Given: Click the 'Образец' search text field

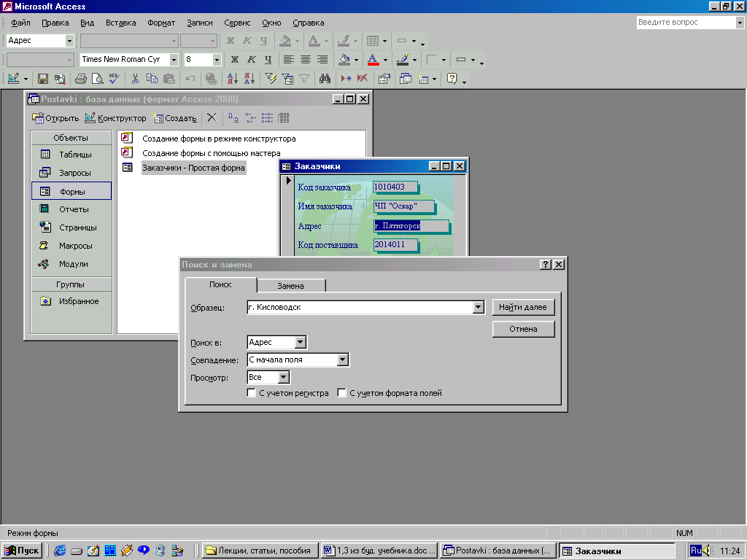Looking at the screenshot, I should point(360,308).
